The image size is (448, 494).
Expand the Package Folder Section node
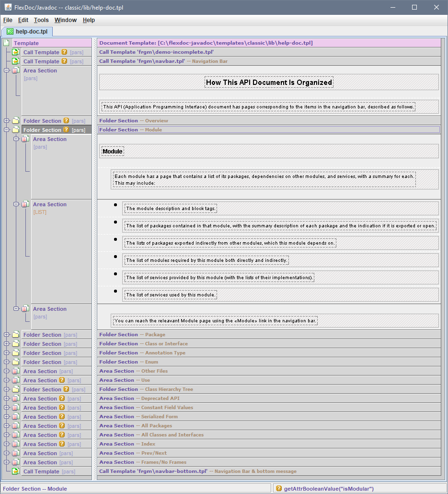click(7, 335)
